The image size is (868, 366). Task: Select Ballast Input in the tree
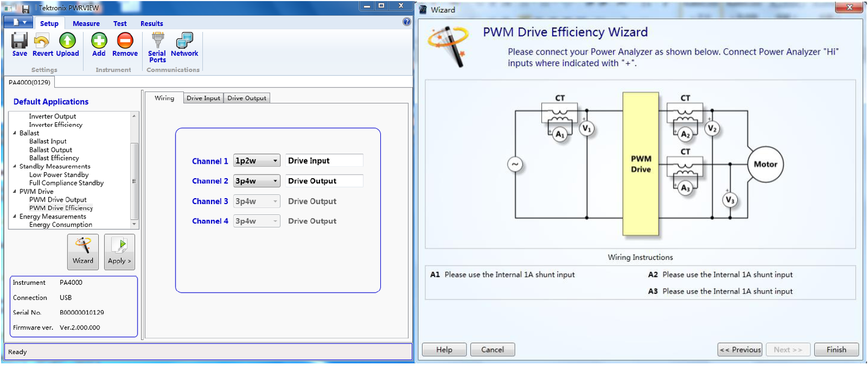click(x=48, y=141)
